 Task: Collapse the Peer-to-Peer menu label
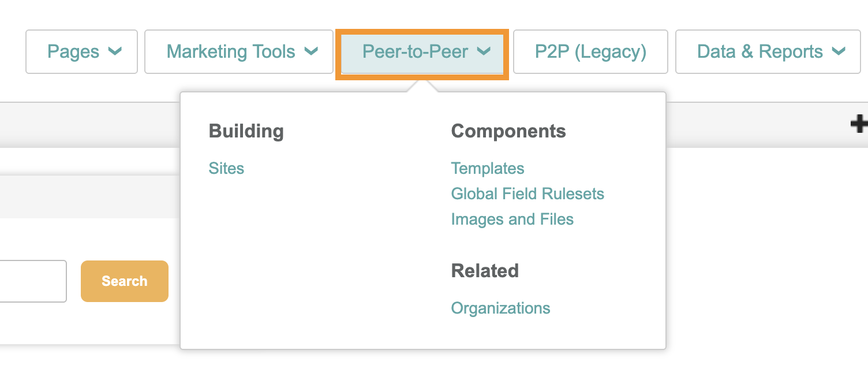[415, 52]
